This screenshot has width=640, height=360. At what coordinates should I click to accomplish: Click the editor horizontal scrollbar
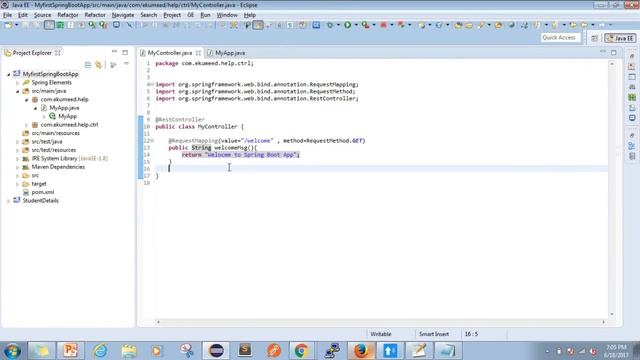coord(380,322)
